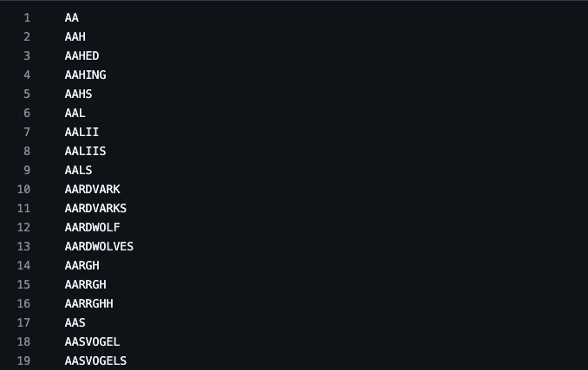
Task: Click the word AAL
Action: click(x=75, y=113)
